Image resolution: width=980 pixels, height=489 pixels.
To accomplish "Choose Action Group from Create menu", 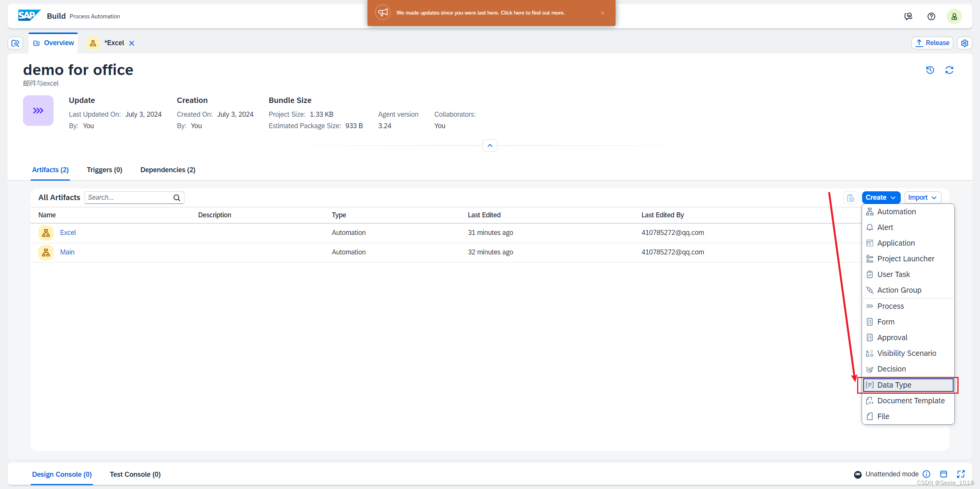I will click(908, 290).
